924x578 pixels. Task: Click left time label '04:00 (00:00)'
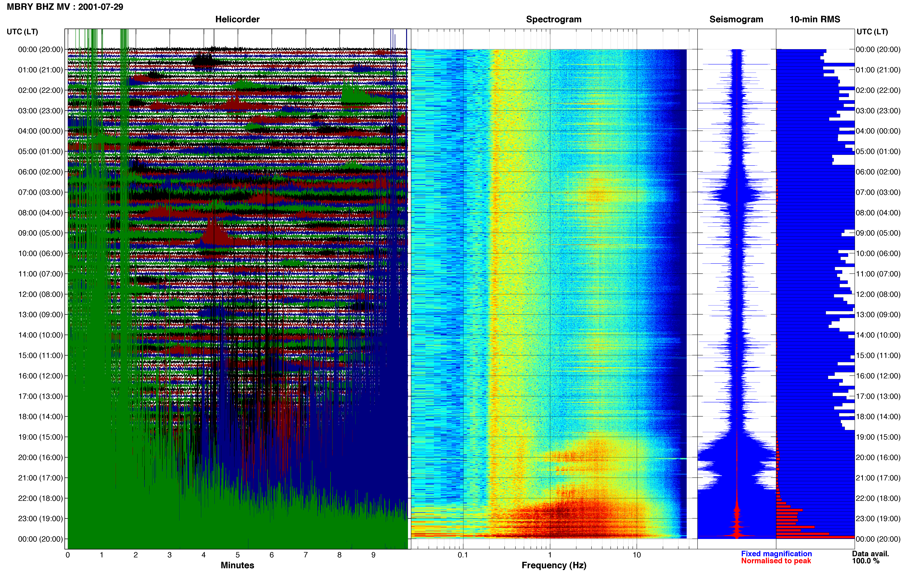[41, 131]
